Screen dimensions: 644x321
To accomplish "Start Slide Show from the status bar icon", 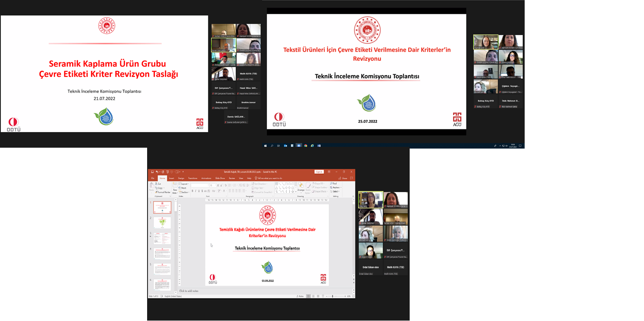I will tap(323, 296).
